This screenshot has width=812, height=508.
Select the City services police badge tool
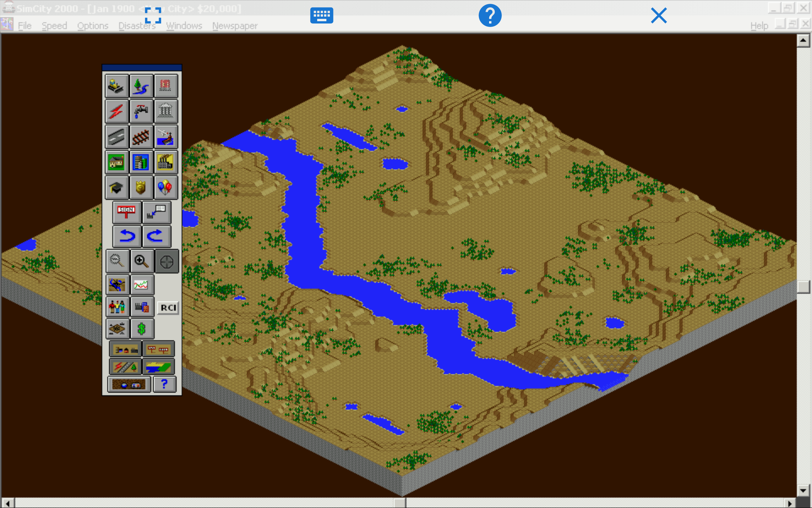(141, 187)
